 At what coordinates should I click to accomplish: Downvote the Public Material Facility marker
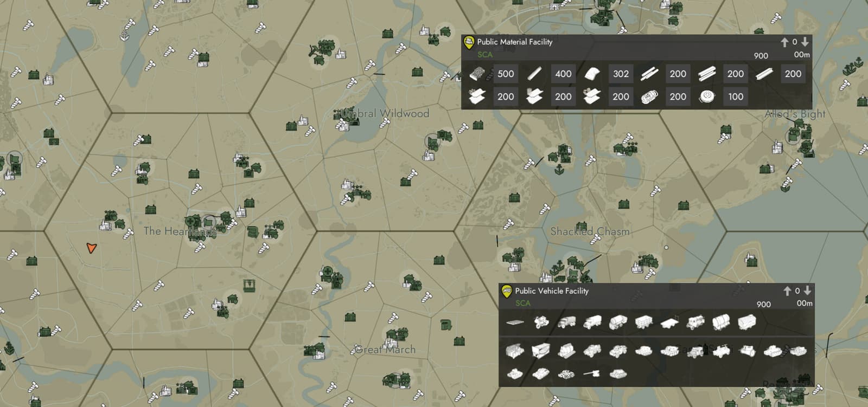point(805,42)
